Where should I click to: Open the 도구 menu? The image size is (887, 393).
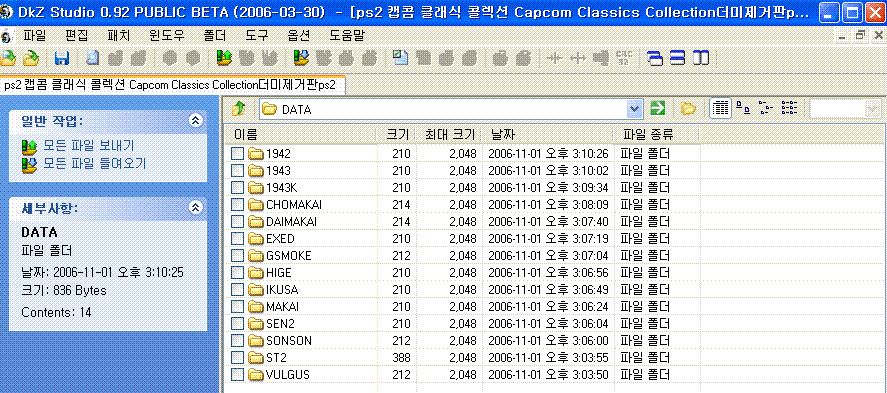point(257,36)
